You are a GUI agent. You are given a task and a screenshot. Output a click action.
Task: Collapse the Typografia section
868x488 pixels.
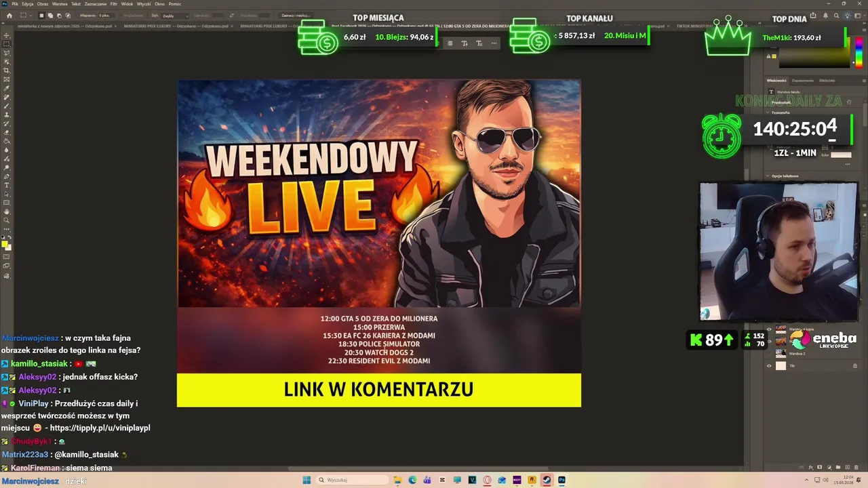click(x=767, y=113)
